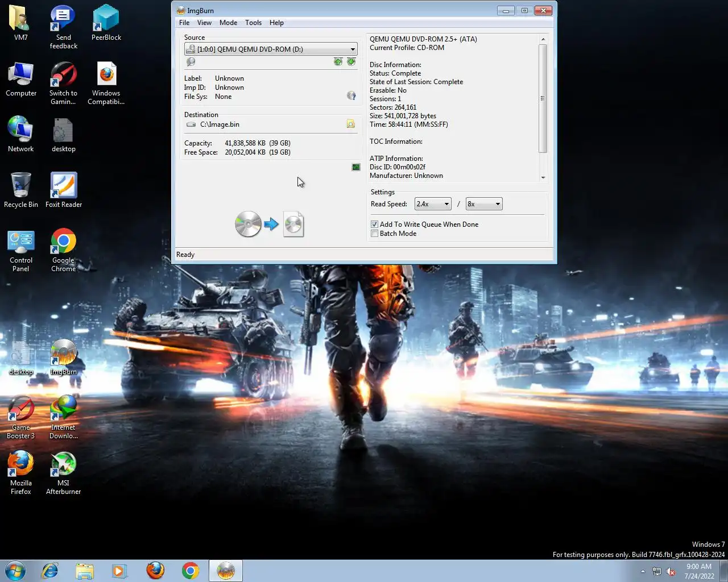
Task: Open Recycle Bin on desktop
Action: (x=20, y=190)
